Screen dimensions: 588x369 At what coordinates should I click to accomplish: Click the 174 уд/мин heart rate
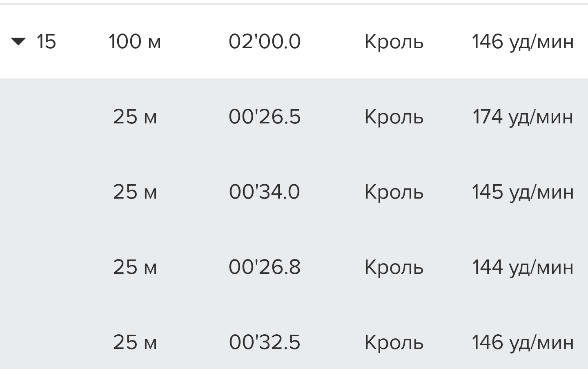[523, 117]
